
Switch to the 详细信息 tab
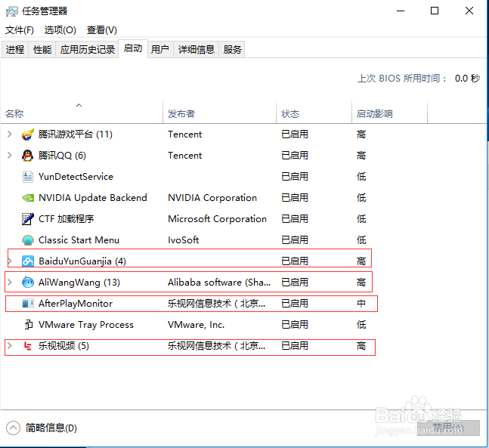(197, 49)
